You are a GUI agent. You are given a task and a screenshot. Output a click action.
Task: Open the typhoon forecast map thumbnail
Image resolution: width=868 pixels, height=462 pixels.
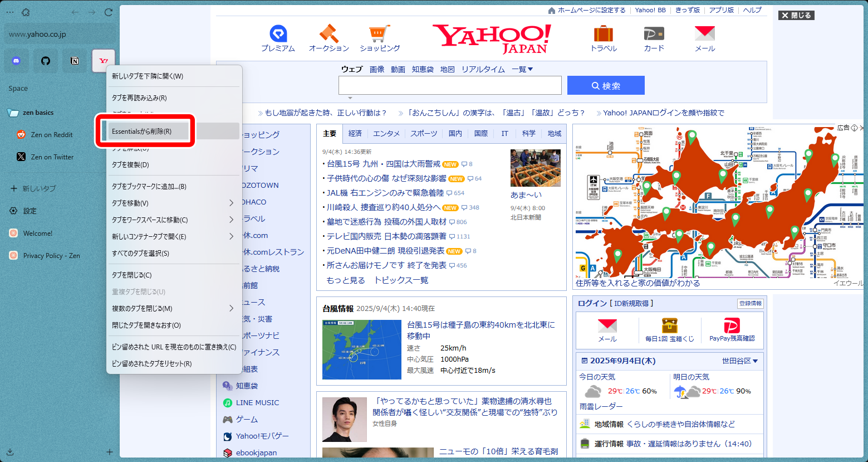[x=362, y=349]
